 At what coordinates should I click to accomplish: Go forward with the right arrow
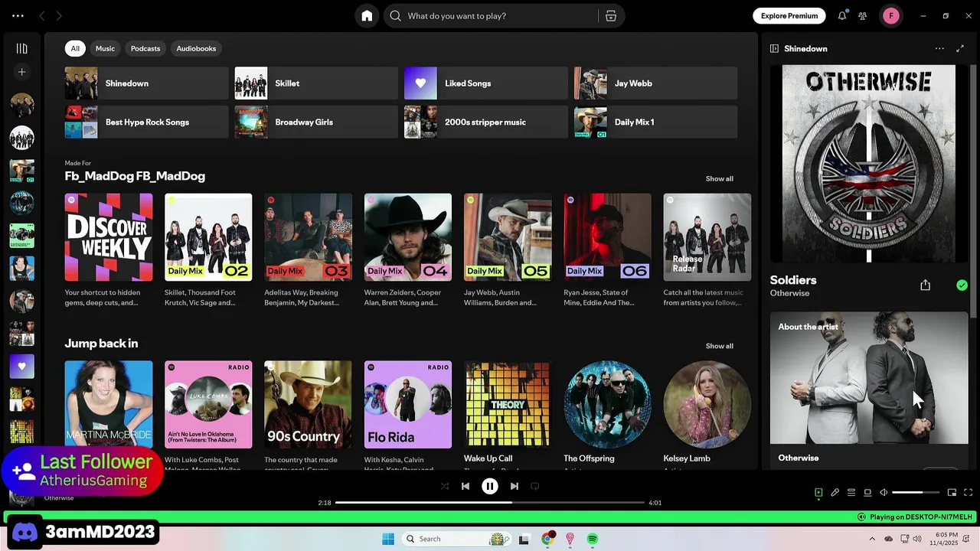(59, 15)
